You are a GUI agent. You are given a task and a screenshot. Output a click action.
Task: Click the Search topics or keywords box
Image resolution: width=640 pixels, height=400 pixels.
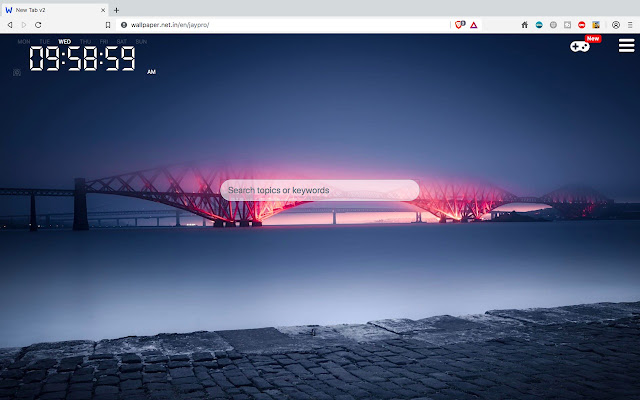point(320,190)
